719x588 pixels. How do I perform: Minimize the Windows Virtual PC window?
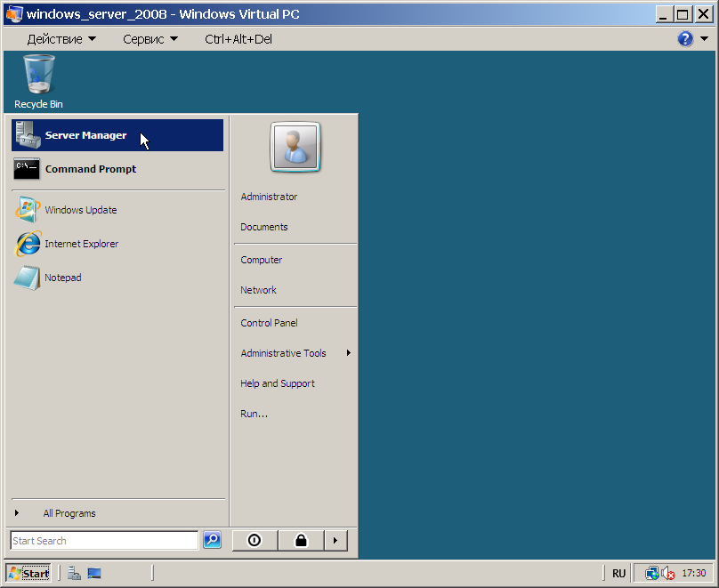click(x=663, y=14)
